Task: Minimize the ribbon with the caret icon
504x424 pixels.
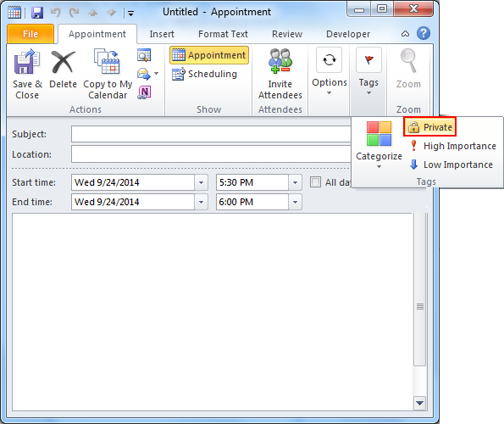Action: 406,33
